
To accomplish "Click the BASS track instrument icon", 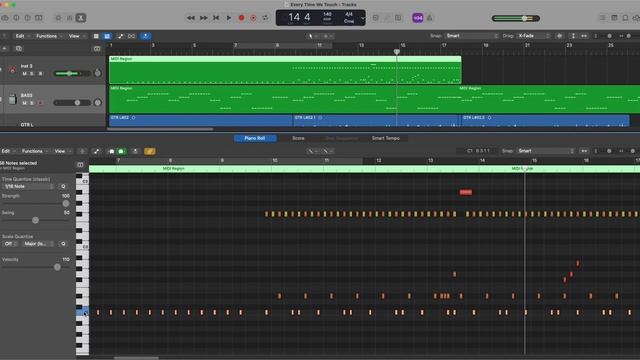I will pos(13,99).
